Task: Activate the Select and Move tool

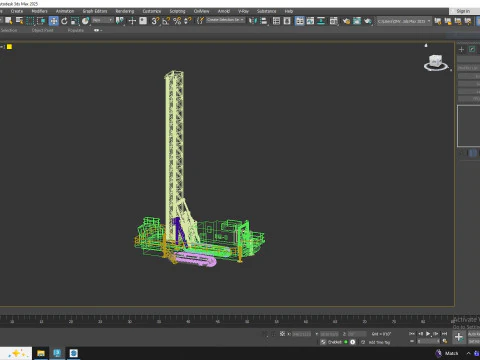Action: click(x=53, y=21)
